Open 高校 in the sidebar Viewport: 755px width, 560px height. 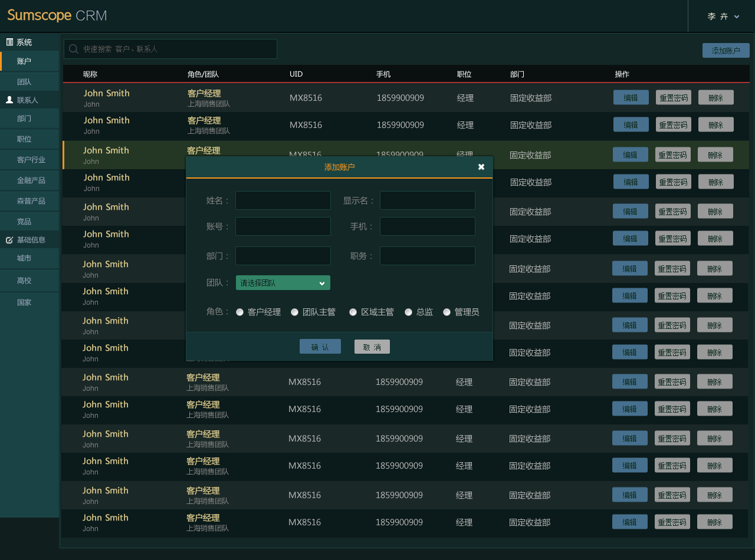[29, 281]
